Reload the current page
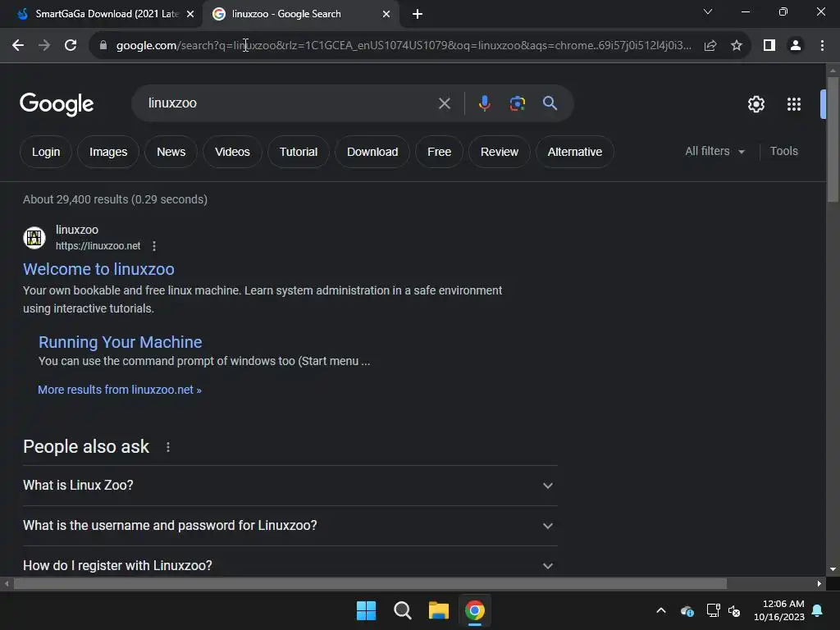Viewport: 840px width, 630px height. [x=71, y=46]
